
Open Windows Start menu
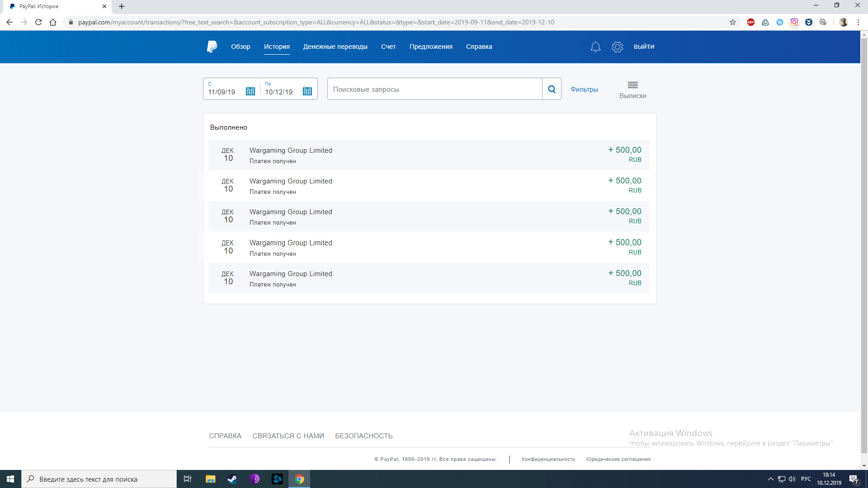10,479
